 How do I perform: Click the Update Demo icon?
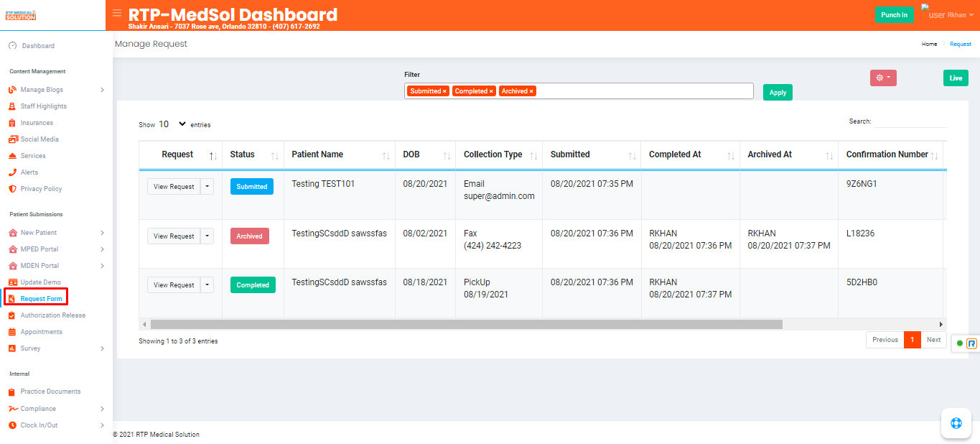12,282
